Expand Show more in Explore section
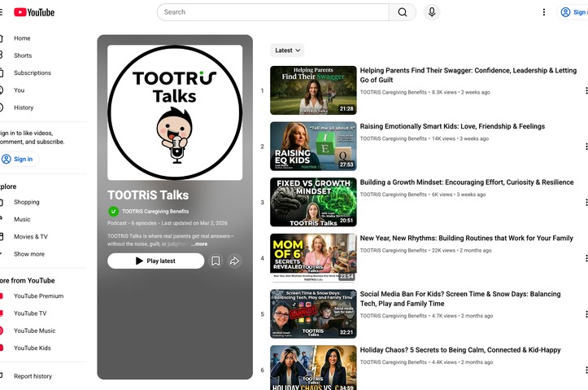Screen dimensions: 588x390 29,254
